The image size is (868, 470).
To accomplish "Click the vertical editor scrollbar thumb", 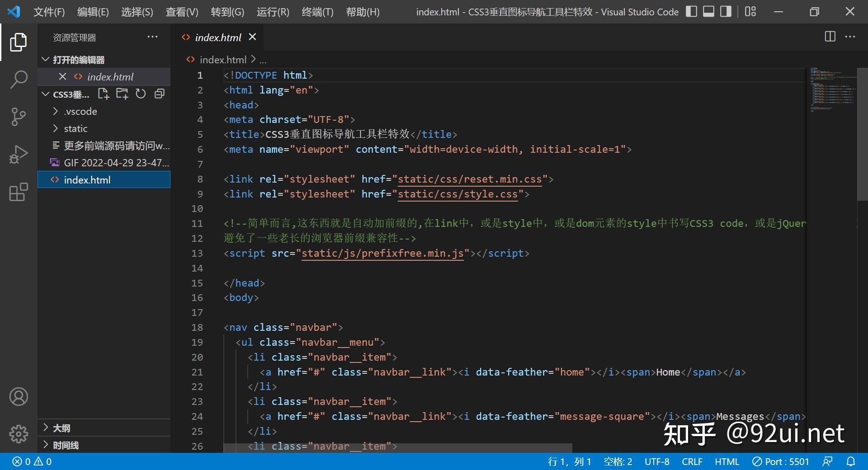I will coord(862,134).
